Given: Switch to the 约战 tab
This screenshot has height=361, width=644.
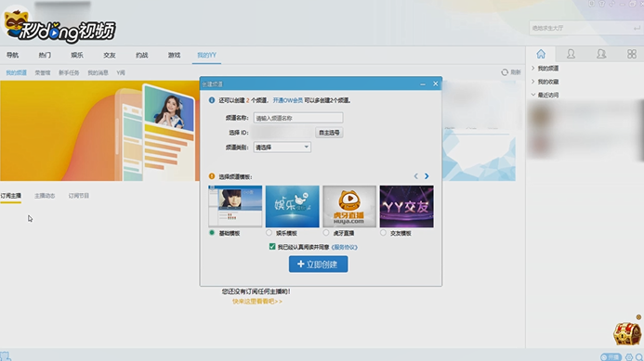Looking at the screenshot, I should point(141,55).
